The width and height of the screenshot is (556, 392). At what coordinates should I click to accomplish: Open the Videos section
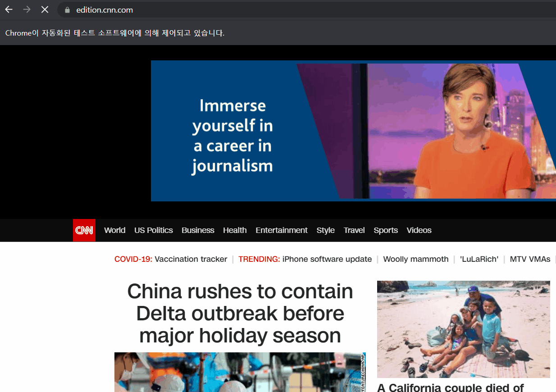click(x=419, y=230)
